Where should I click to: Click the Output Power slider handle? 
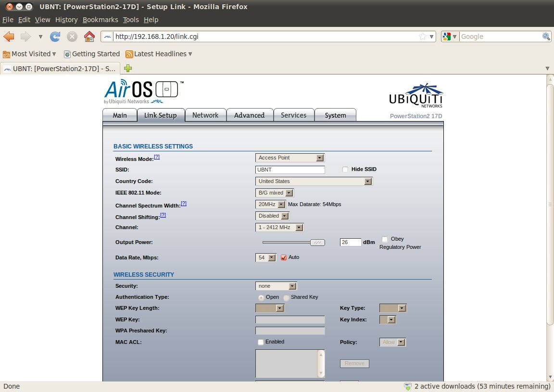pyautogui.click(x=317, y=243)
